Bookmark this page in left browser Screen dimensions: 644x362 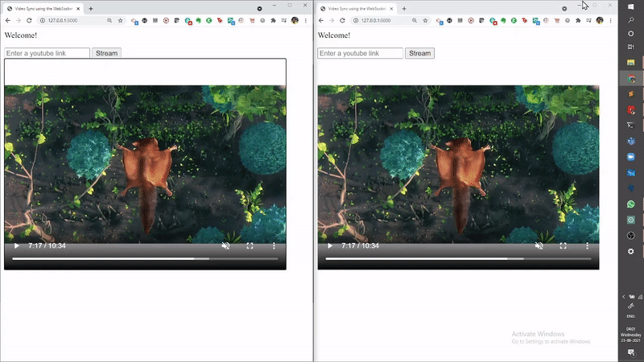(120, 21)
